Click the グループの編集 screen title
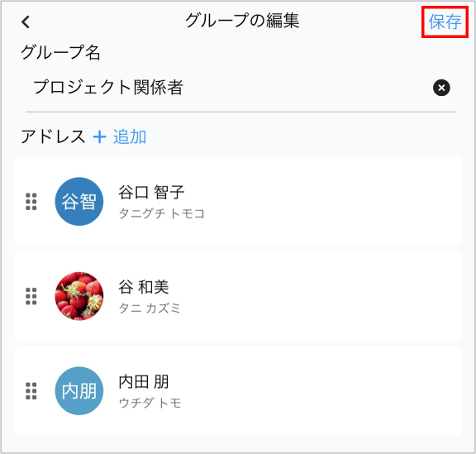Screen dimensions: 476x454 [242, 21]
